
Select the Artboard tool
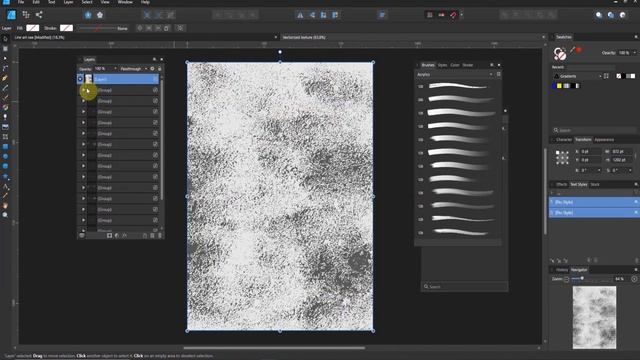point(5,49)
